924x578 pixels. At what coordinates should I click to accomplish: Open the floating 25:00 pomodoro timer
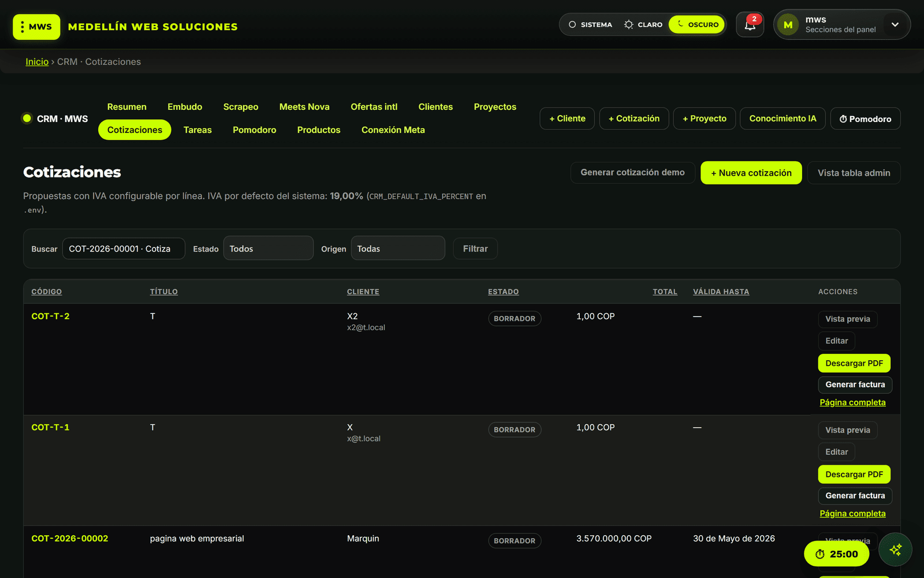pos(836,554)
